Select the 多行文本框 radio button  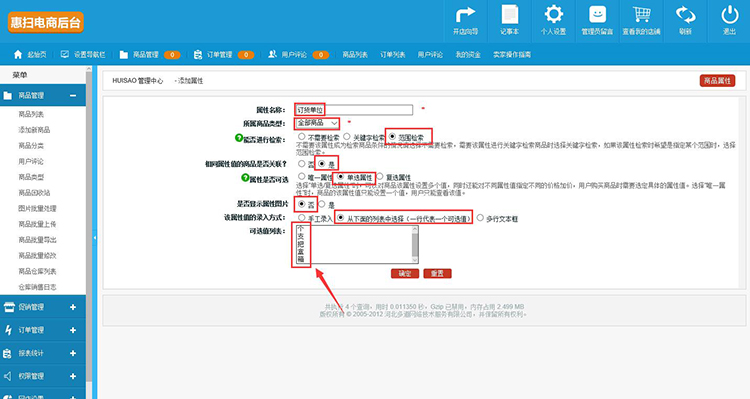pyautogui.click(x=480, y=218)
